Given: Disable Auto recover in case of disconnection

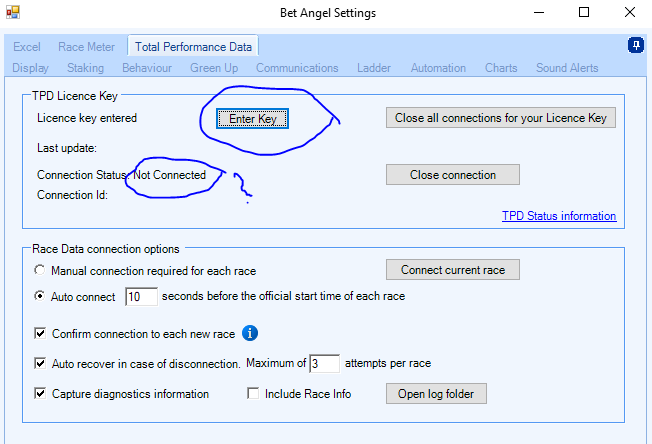Looking at the screenshot, I should tap(41, 363).
